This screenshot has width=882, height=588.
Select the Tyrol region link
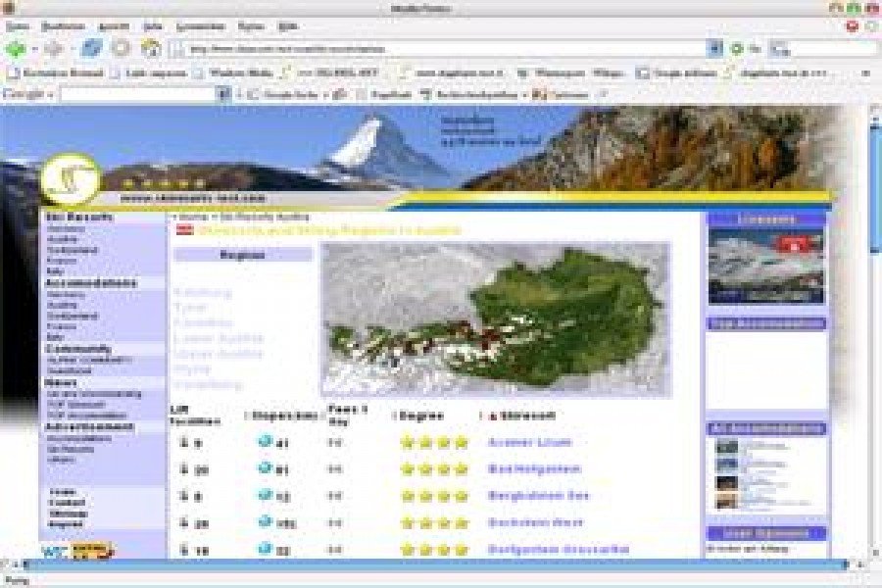190,308
